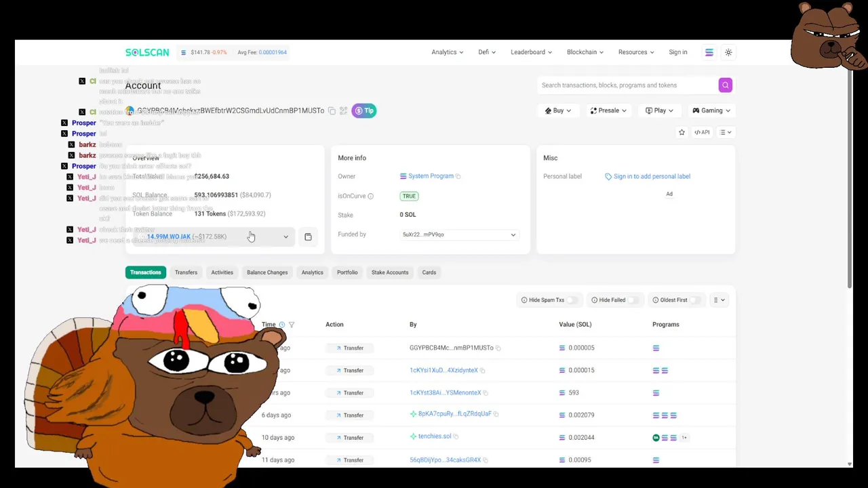
Task: Open the token portfolio wallet icon
Action: [308, 237]
